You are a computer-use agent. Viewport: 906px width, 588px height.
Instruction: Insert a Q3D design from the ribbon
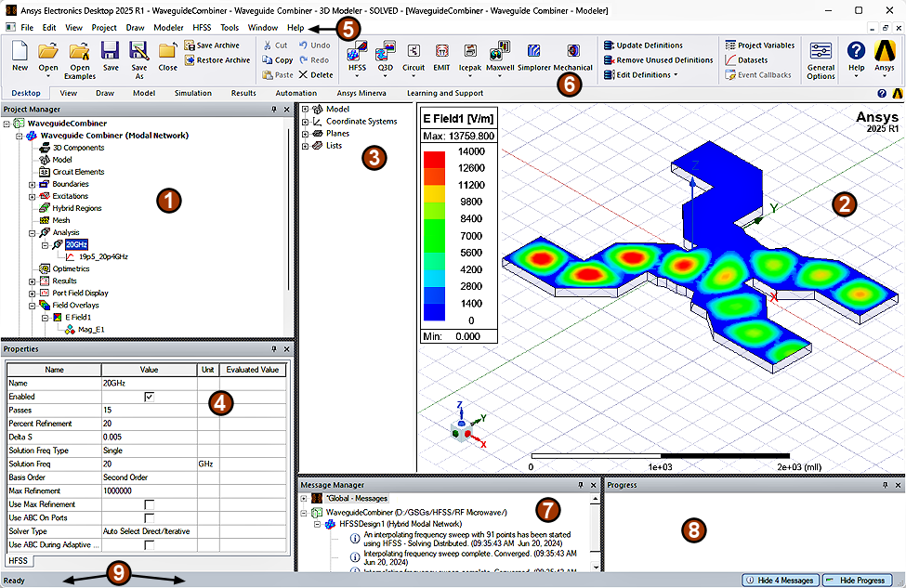point(386,57)
